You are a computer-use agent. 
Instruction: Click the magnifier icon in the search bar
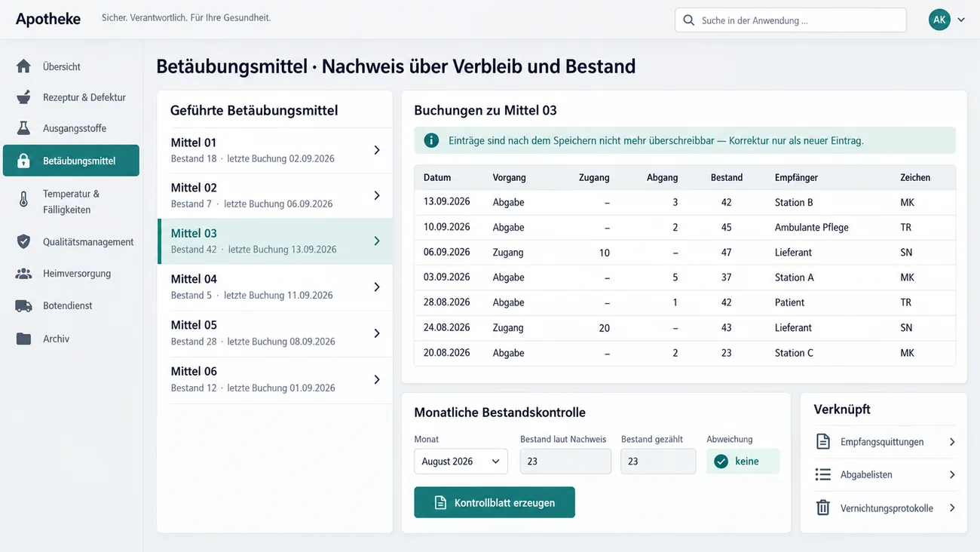[688, 20]
